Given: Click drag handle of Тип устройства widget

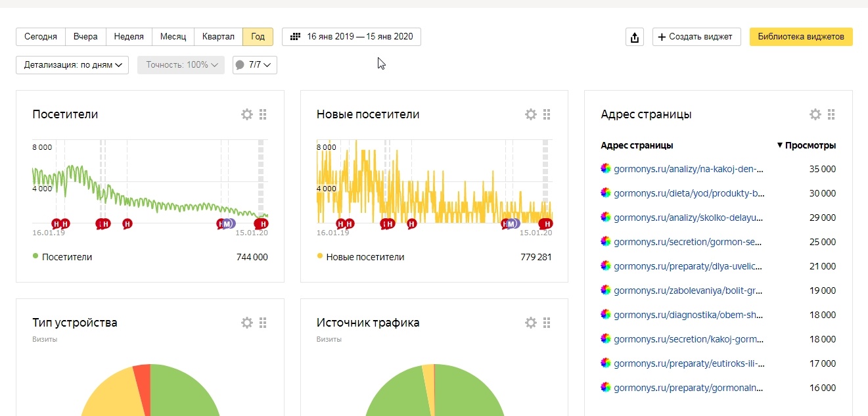Looking at the screenshot, I should pos(263,323).
